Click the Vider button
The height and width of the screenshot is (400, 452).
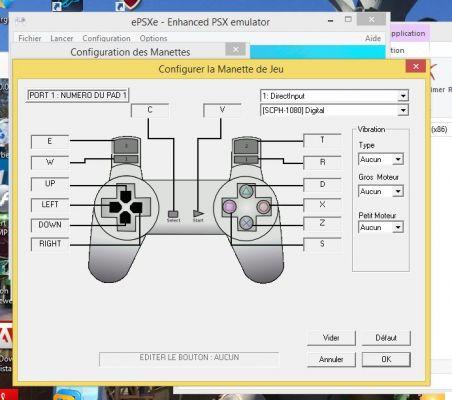click(x=331, y=338)
